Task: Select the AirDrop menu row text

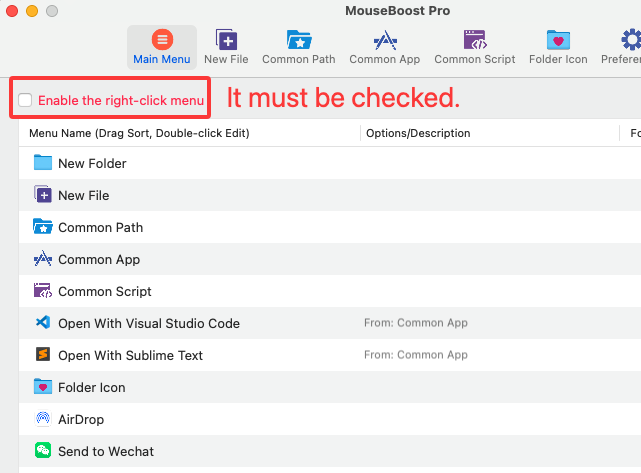Action: 81,419
